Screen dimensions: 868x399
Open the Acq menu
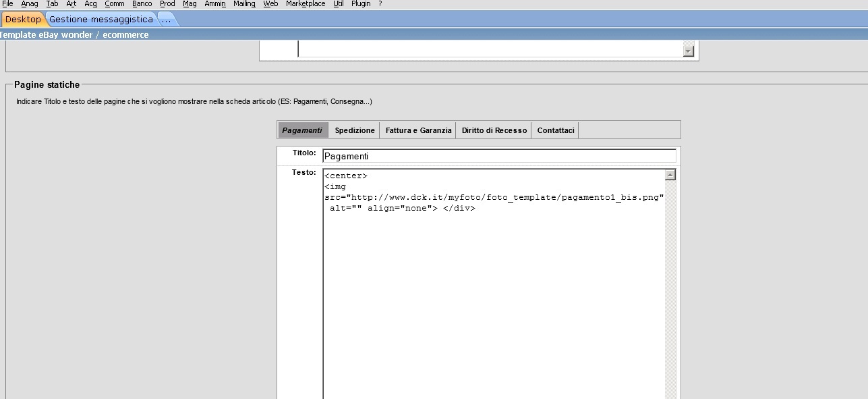[x=90, y=4]
